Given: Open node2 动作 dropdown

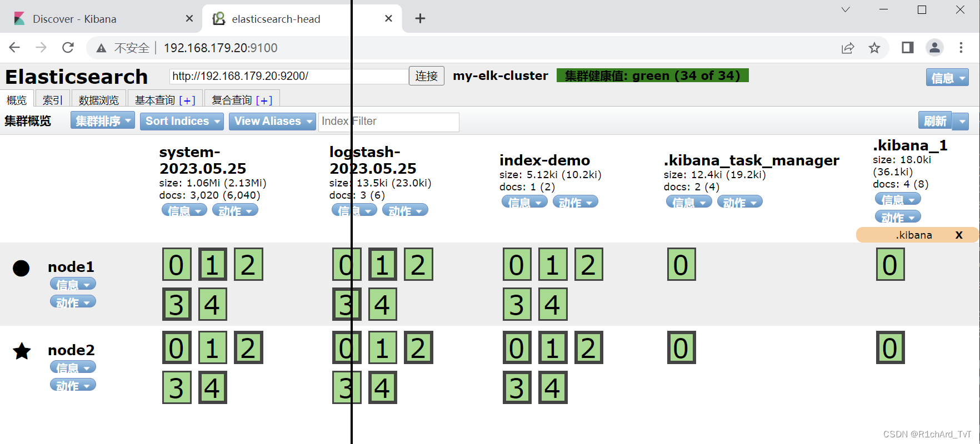Looking at the screenshot, I should [73, 385].
